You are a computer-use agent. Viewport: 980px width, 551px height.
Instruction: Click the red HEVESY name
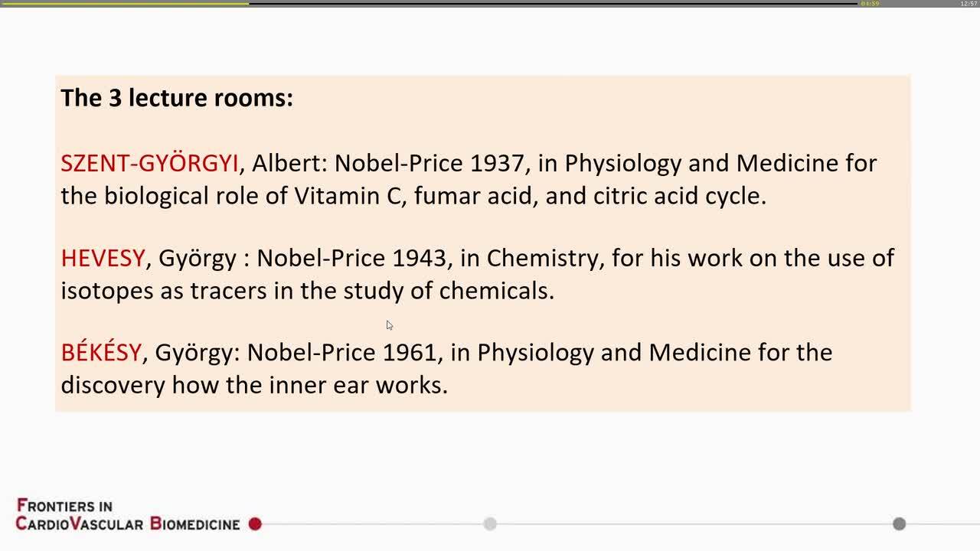pos(103,258)
